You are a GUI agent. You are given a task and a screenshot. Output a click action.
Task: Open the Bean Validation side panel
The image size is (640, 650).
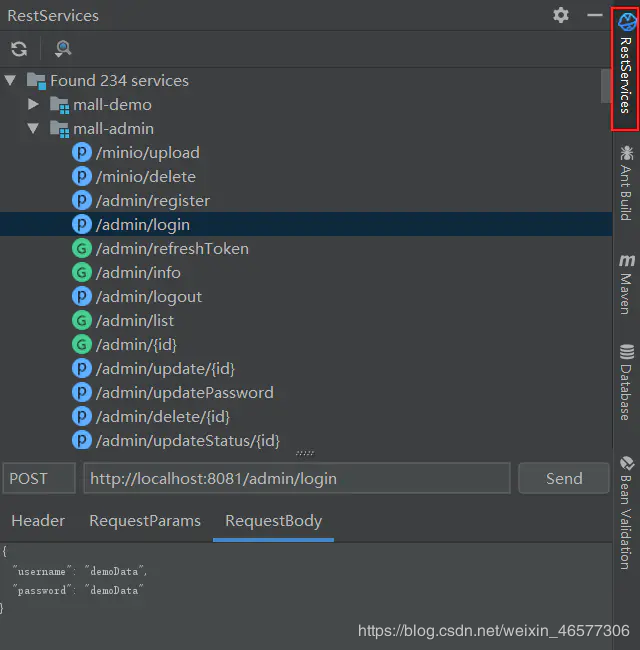tap(626, 513)
